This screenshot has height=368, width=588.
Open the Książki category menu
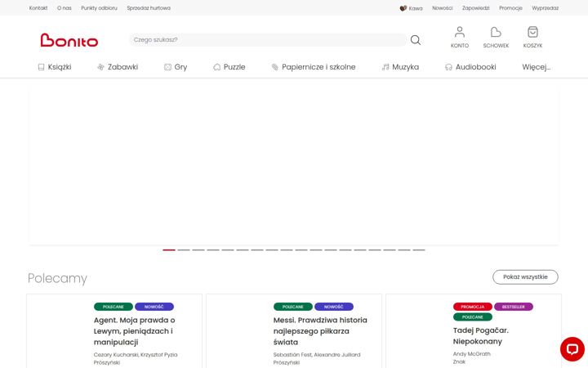pyautogui.click(x=60, y=67)
